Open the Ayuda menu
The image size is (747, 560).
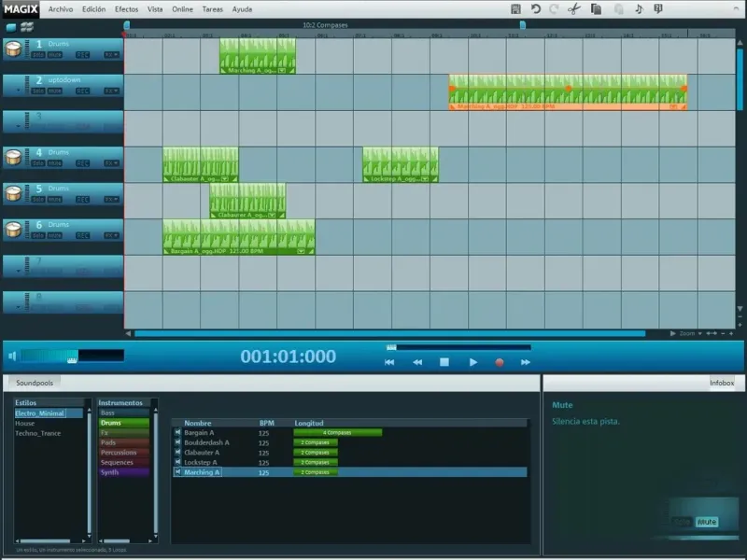242,9
